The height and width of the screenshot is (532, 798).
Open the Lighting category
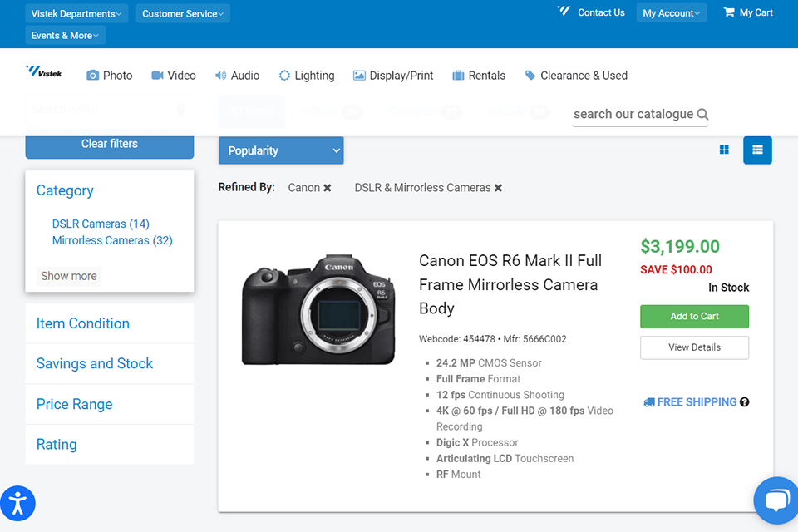coord(307,76)
